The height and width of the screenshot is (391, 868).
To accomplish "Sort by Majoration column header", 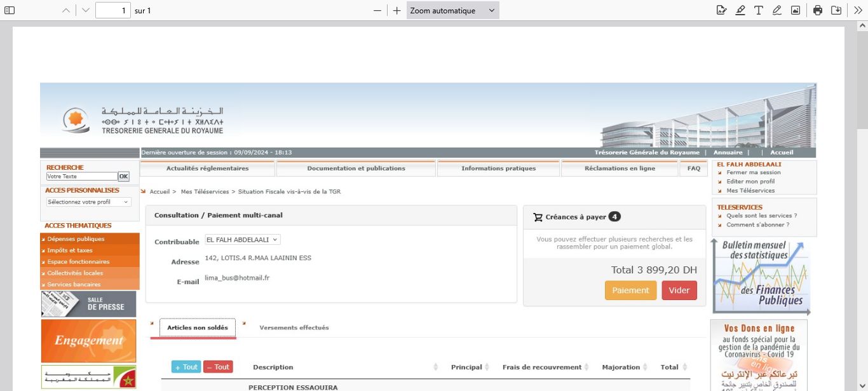I will pyautogui.click(x=625, y=367).
